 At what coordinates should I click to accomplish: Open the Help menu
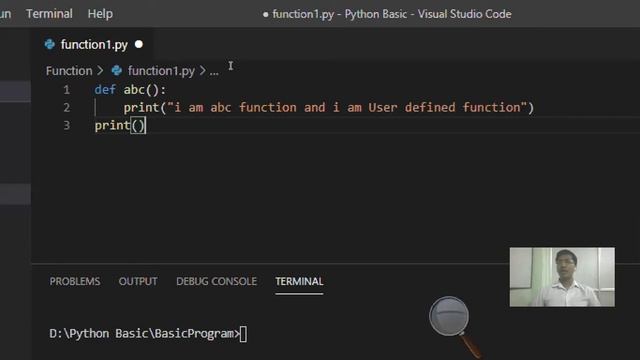point(100,14)
